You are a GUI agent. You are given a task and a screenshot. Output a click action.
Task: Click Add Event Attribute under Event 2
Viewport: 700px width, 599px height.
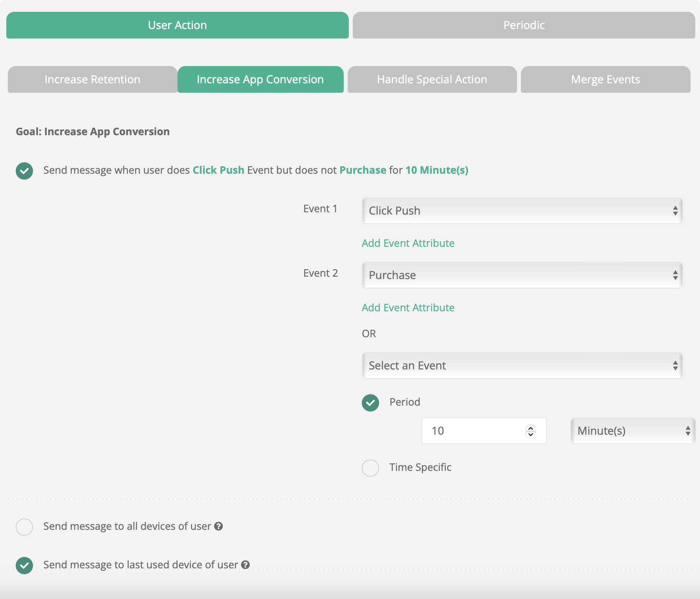pyautogui.click(x=408, y=308)
